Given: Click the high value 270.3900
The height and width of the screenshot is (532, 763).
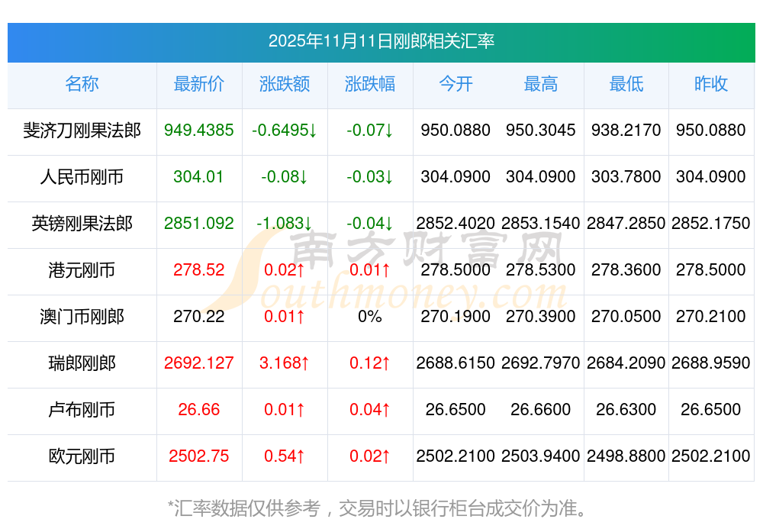Looking at the screenshot, I should click(541, 317).
